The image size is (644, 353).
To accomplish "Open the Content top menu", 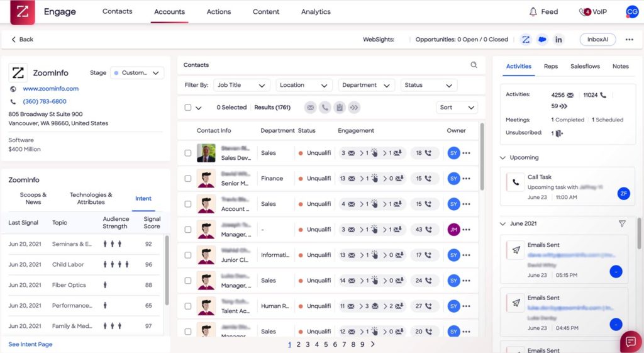I will coord(266,12).
